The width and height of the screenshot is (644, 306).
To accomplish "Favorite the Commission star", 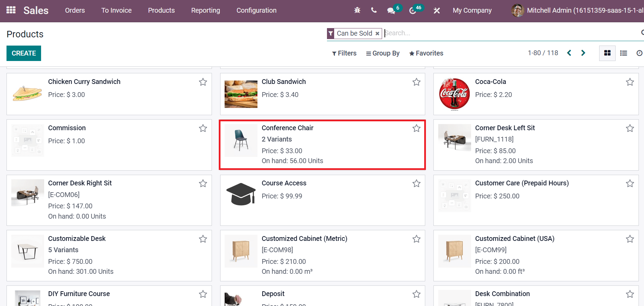I will click(203, 128).
